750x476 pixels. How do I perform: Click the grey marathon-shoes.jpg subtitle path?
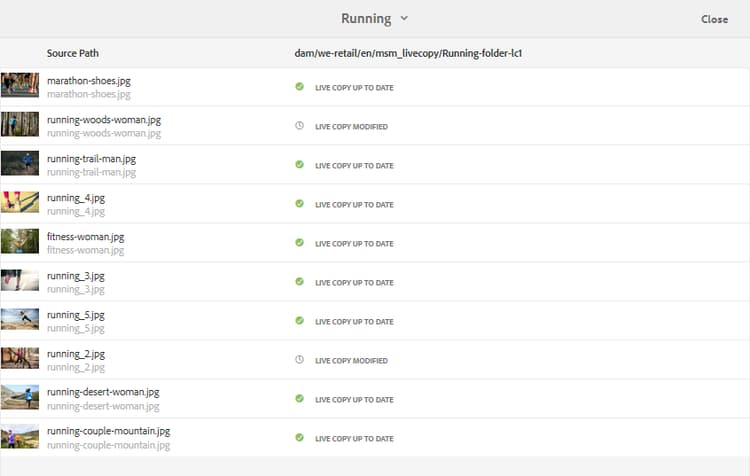(88, 94)
